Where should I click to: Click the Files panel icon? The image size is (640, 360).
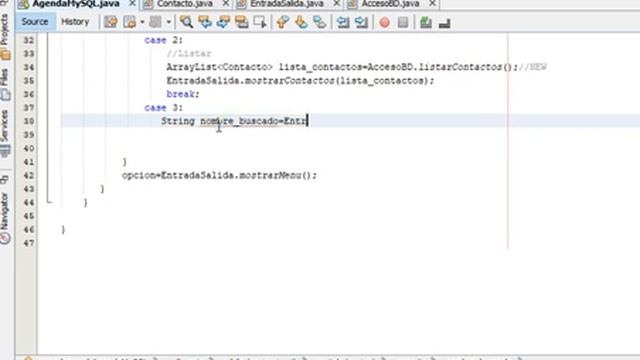(5, 95)
